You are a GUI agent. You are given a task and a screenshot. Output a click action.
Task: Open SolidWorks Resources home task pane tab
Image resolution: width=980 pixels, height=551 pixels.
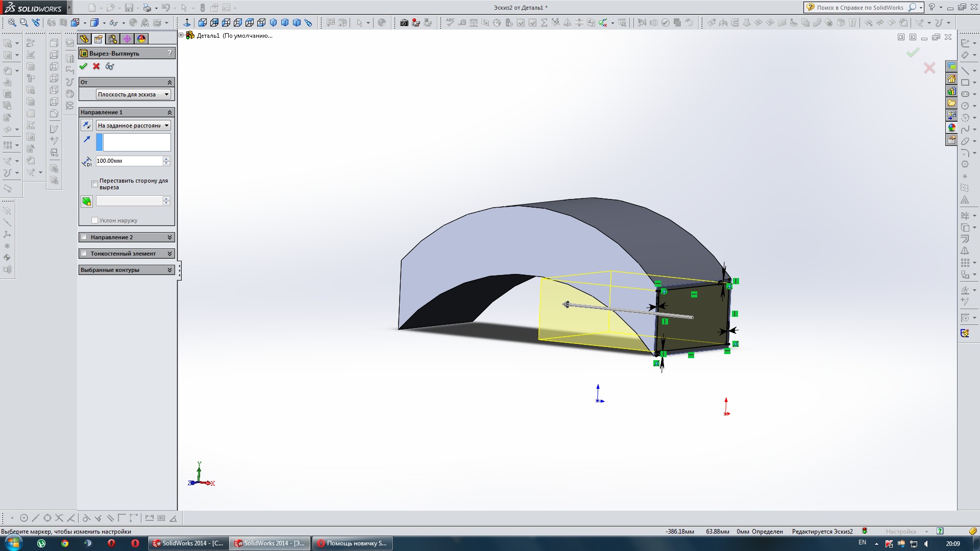tap(952, 79)
